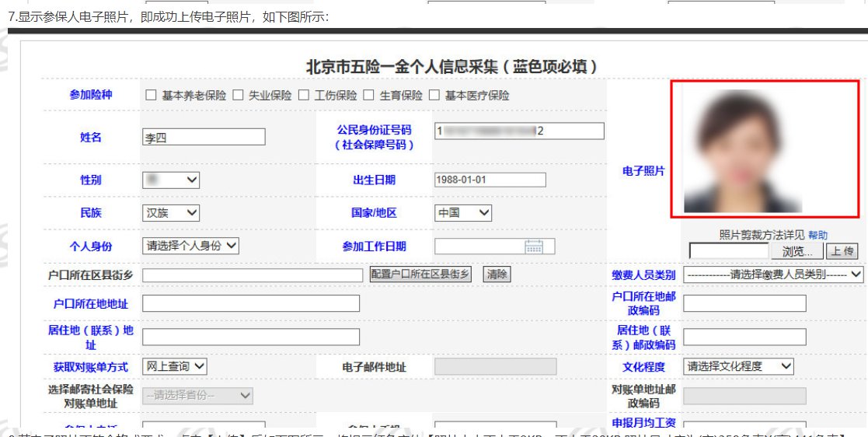Image resolution: width=868 pixels, height=437 pixels.
Task: Check the 基本养老保险 checkbox
Action: (151, 96)
